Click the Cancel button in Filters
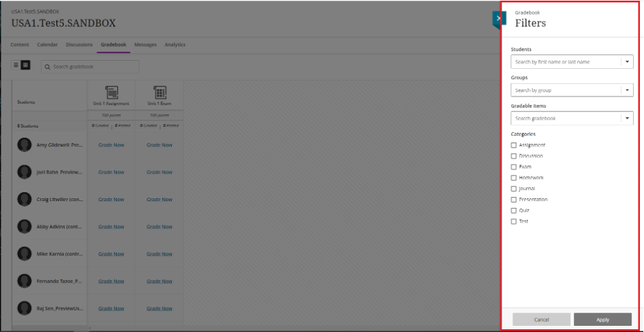 pos(541,319)
